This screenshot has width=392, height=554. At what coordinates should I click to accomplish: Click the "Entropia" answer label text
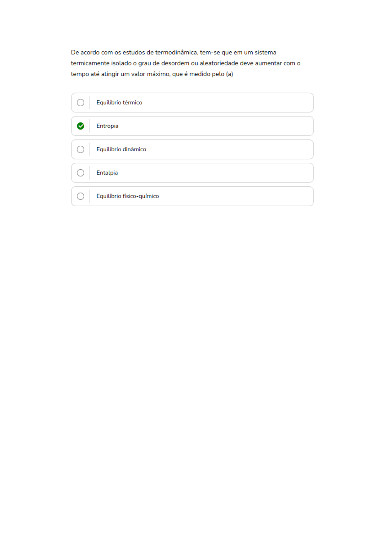pos(107,126)
